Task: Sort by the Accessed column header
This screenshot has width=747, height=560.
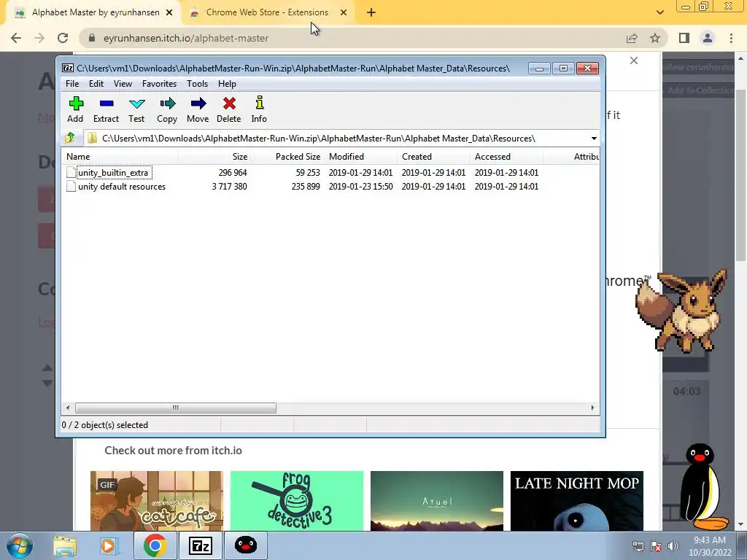Action: pyautogui.click(x=506, y=157)
